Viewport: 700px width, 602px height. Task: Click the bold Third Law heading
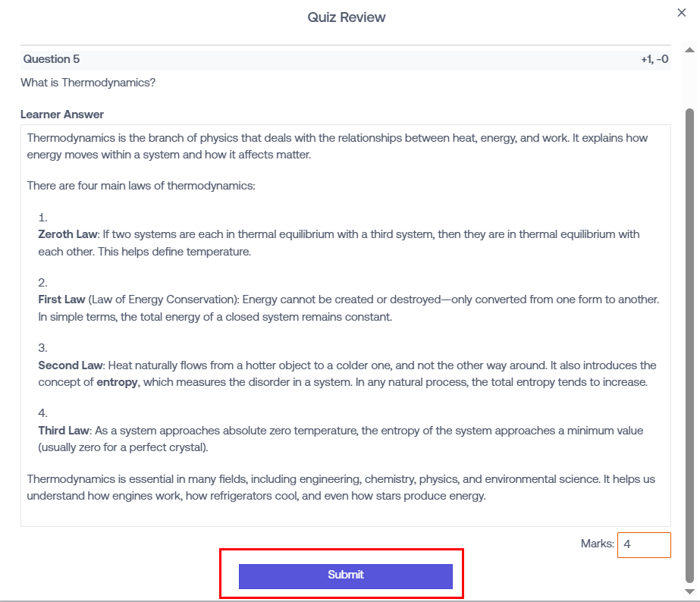pyautogui.click(x=64, y=431)
